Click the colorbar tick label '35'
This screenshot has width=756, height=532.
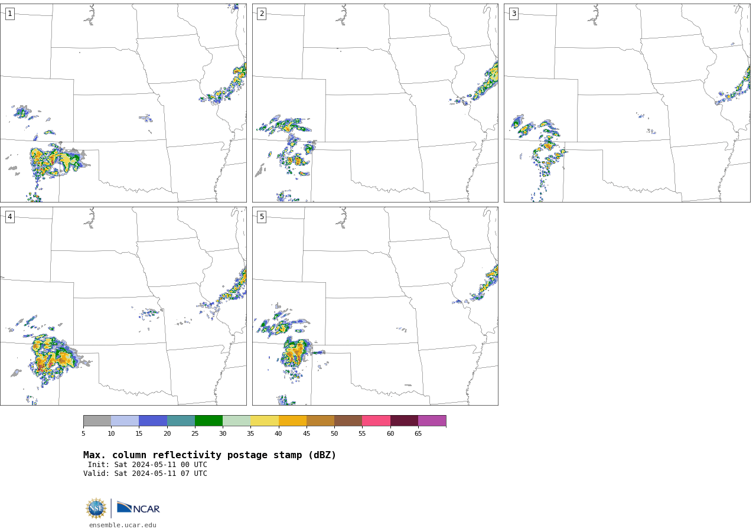[x=250, y=434]
